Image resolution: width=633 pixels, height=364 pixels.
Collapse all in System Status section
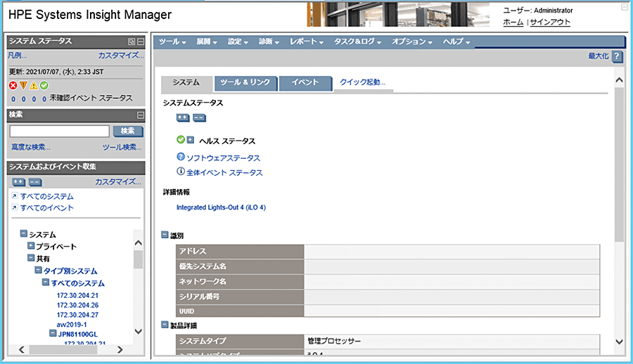pos(199,118)
